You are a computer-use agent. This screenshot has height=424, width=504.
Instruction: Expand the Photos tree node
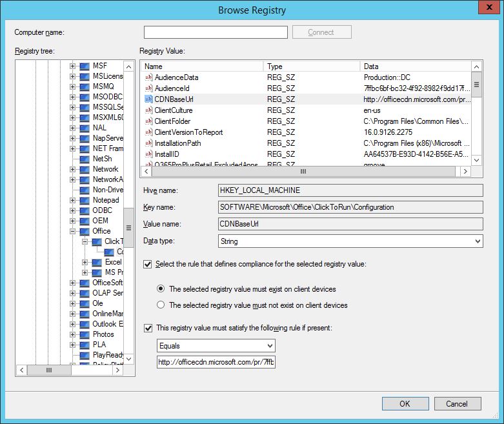click(x=73, y=335)
